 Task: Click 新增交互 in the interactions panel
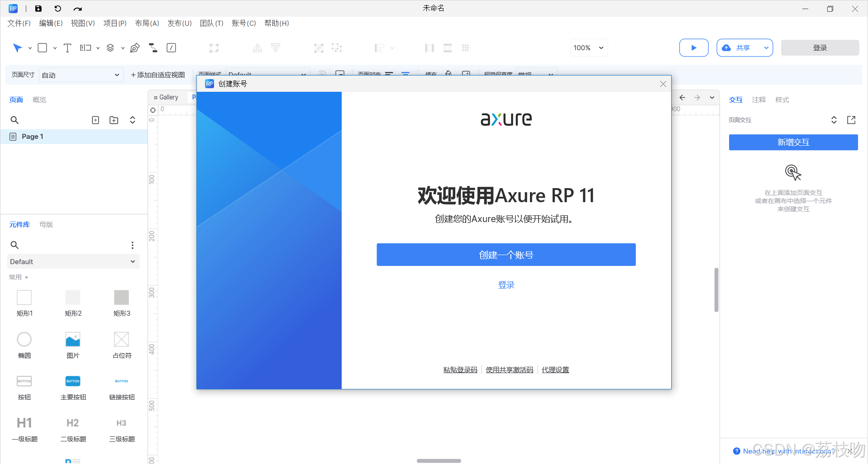792,142
